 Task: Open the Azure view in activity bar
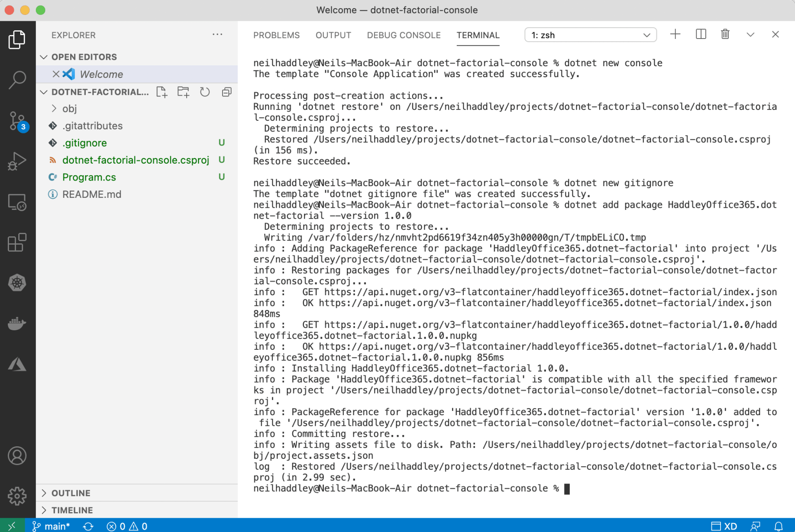[x=17, y=364]
